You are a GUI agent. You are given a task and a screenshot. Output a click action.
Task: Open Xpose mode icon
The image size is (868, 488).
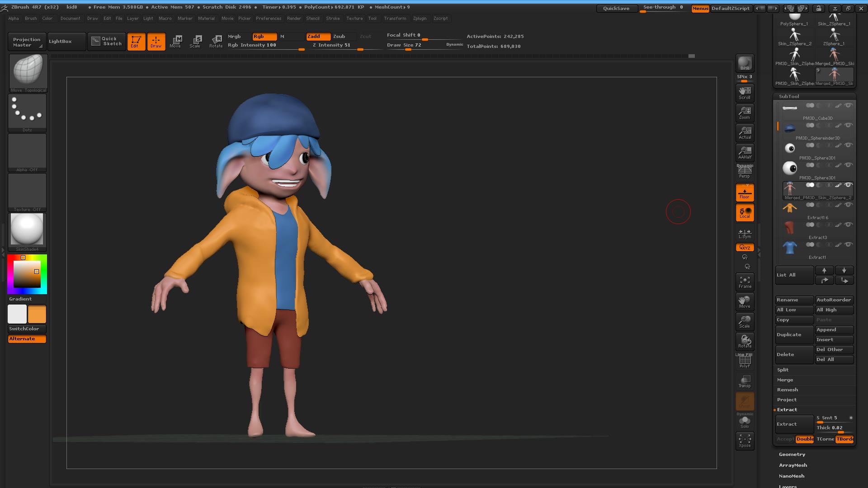[x=745, y=441]
